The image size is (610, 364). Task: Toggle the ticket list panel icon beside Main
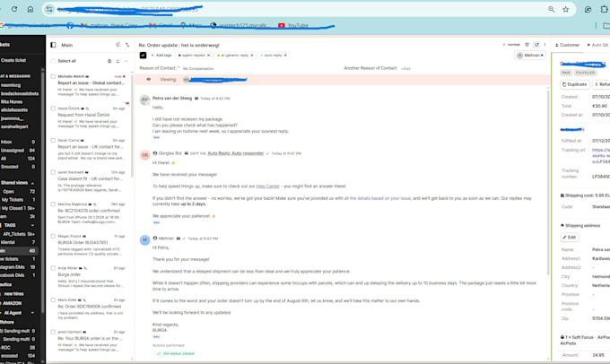[x=53, y=45]
